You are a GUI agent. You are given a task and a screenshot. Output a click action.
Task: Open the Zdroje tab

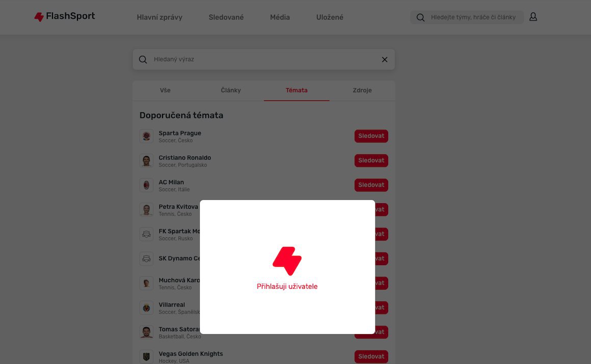point(362,91)
